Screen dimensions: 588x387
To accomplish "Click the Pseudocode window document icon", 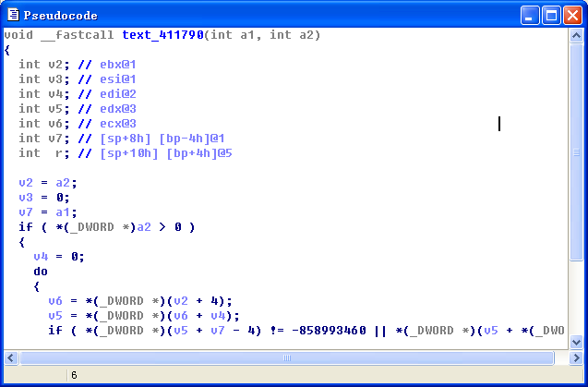I will 13,15.
